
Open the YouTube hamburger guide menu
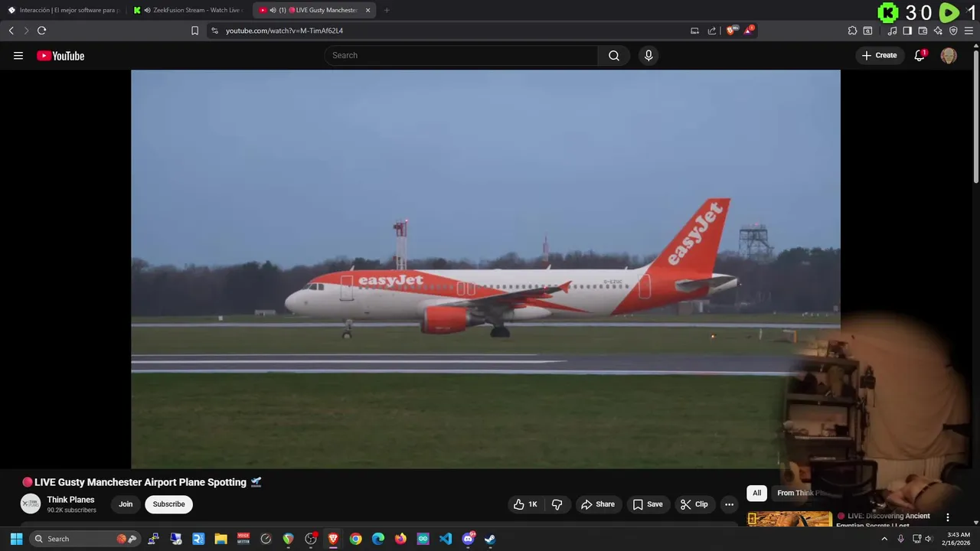coord(18,56)
